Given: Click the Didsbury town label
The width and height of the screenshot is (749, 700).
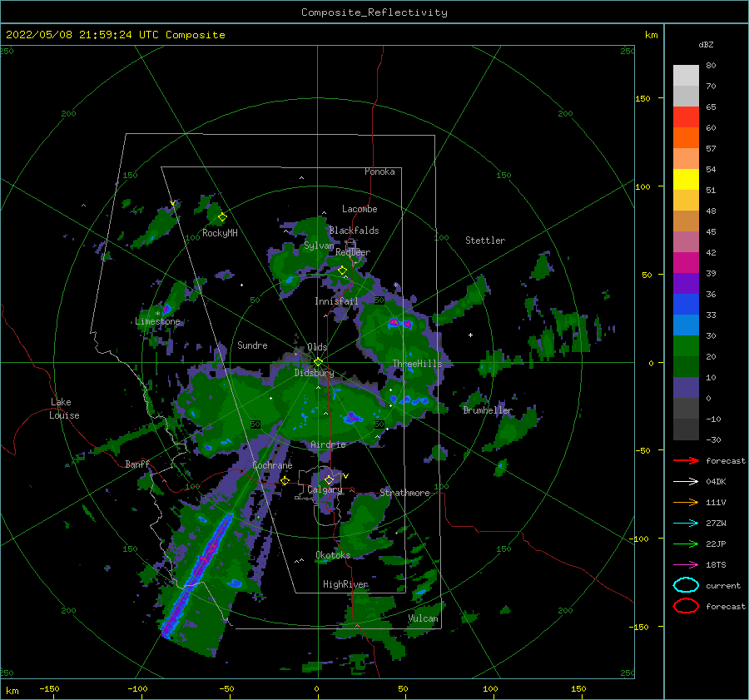Looking at the screenshot, I should click(x=314, y=373).
